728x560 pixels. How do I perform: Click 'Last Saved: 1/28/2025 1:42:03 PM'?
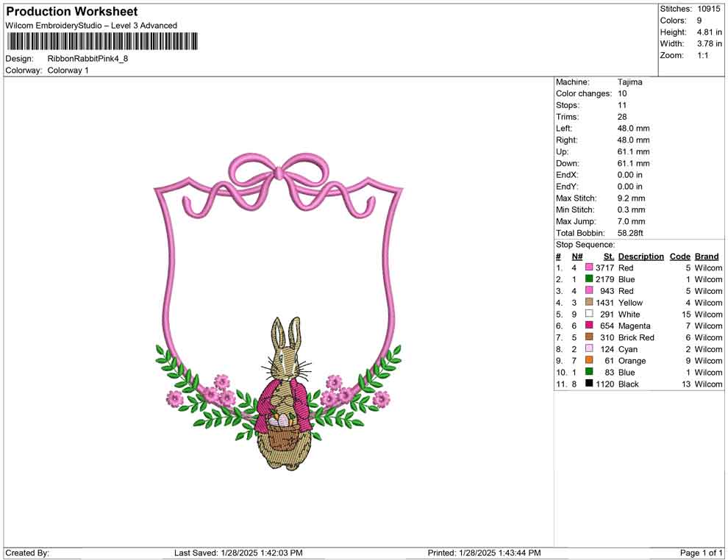point(239,553)
